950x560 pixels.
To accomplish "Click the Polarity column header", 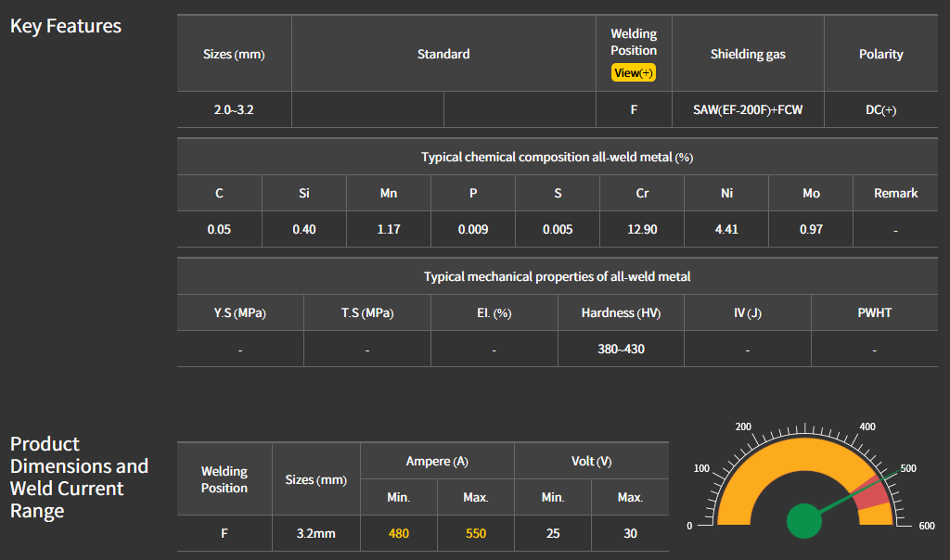I will pyautogui.click(x=880, y=54).
